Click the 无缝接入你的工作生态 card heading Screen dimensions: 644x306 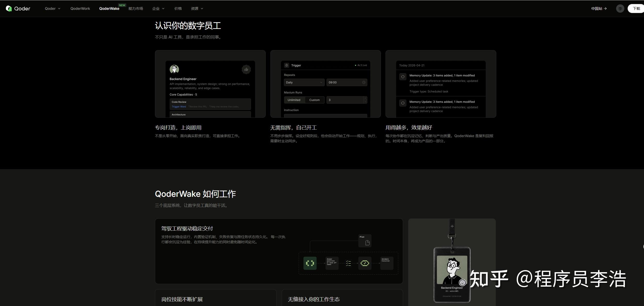pyautogui.click(x=313, y=299)
